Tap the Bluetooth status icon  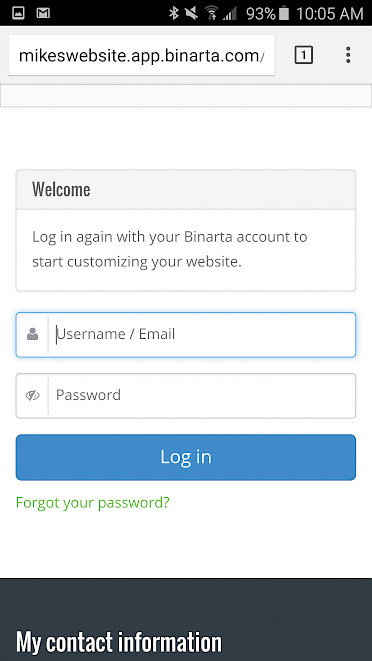pyautogui.click(x=173, y=13)
